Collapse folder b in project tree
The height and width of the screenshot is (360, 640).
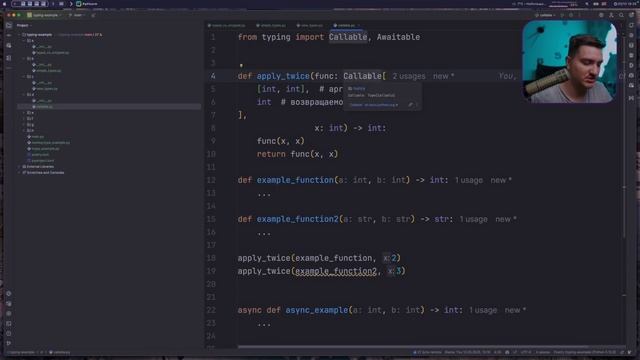click(24, 59)
